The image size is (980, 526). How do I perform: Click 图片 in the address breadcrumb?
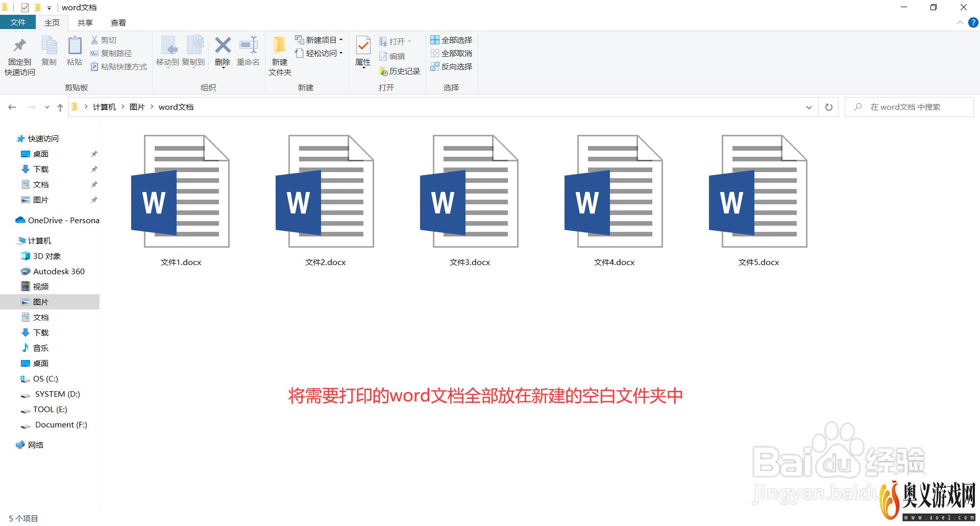137,107
